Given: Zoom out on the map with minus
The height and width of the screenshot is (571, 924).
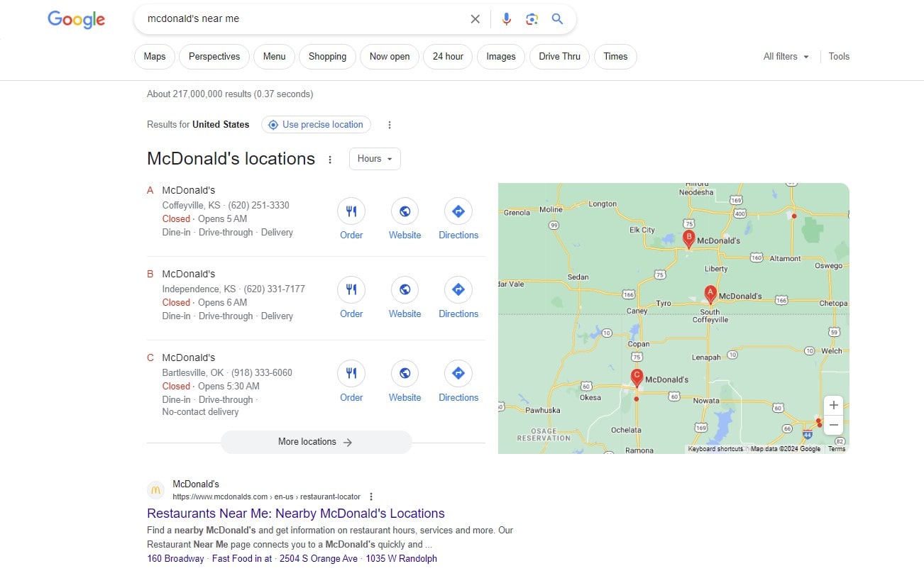Looking at the screenshot, I should (834, 425).
